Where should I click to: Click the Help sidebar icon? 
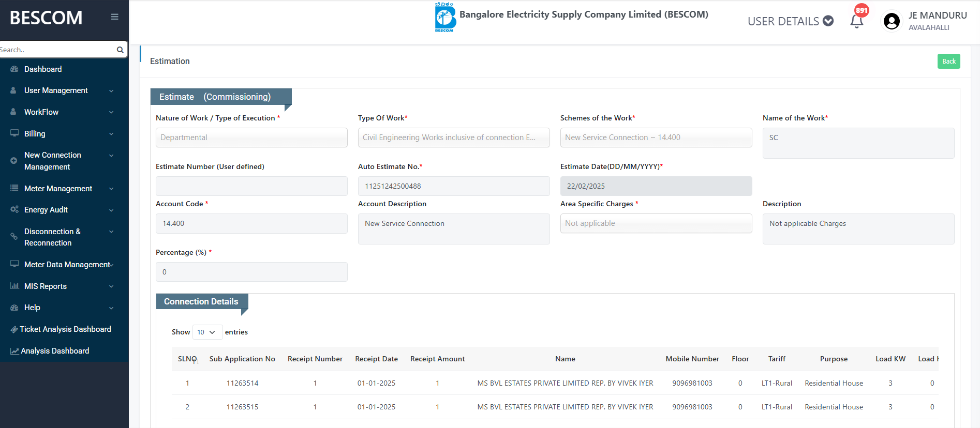pos(14,307)
